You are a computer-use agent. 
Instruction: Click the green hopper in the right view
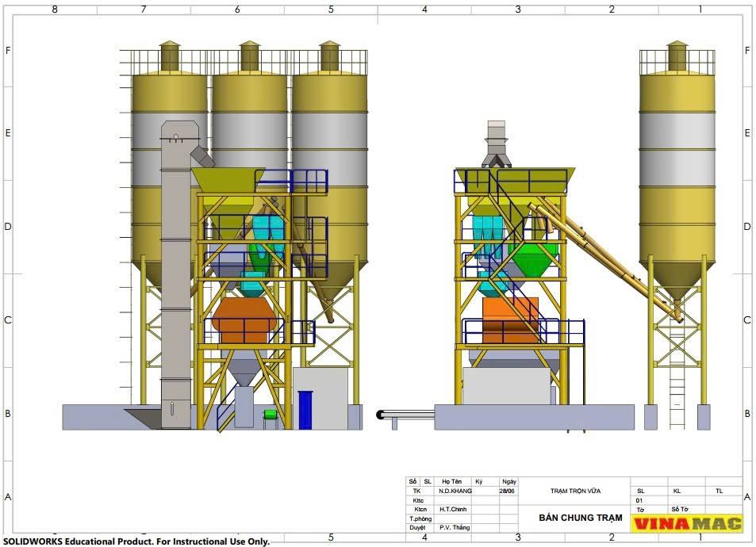click(x=534, y=259)
